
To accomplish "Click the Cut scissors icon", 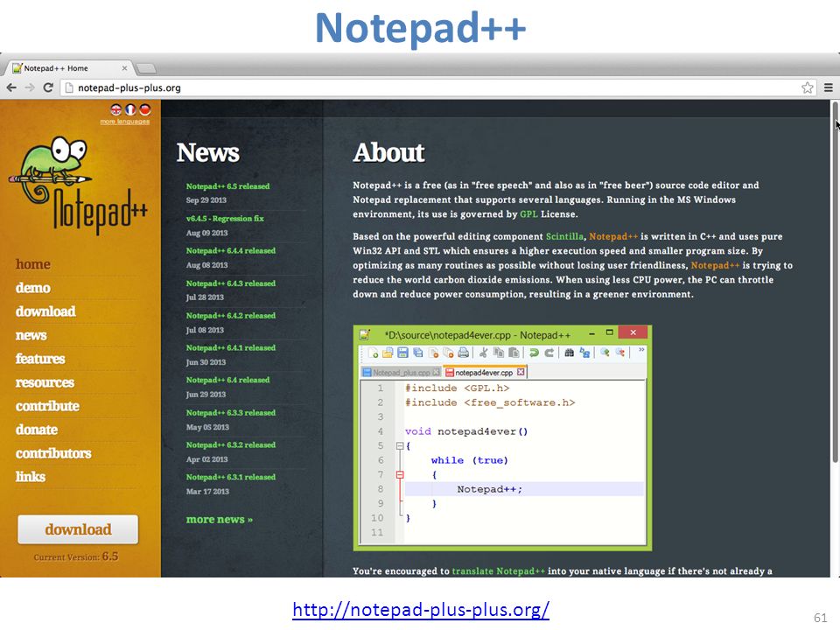I will coord(483,353).
